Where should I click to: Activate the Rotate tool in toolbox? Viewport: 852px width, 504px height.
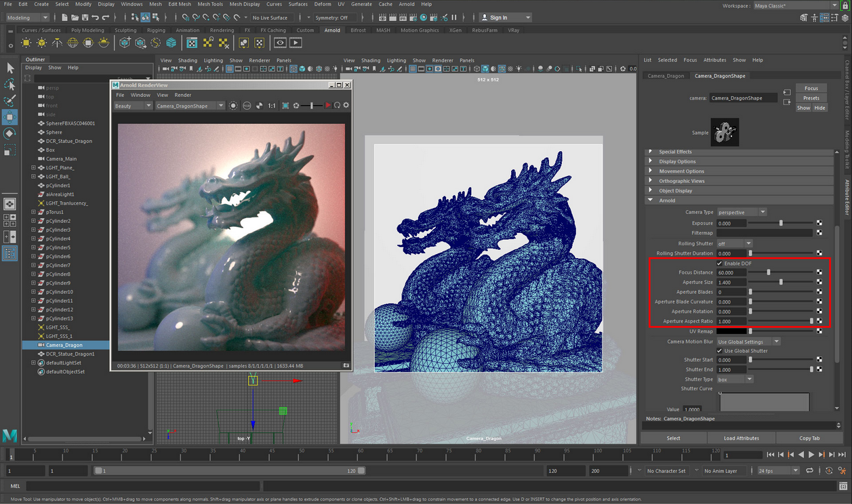(9, 133)
